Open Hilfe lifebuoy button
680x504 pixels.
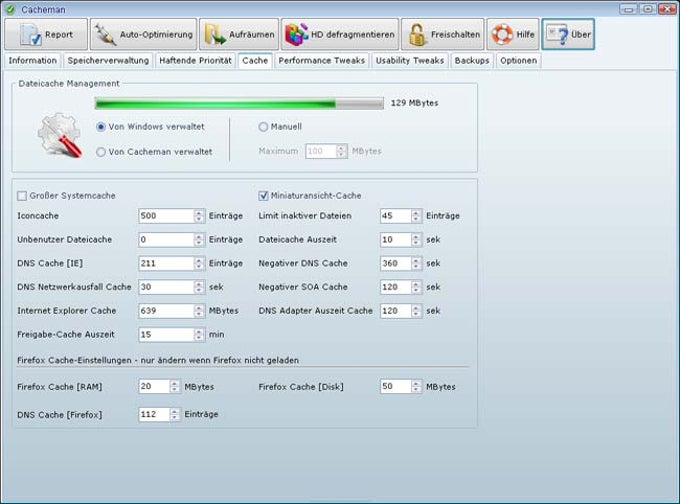(x=513, y=34)
